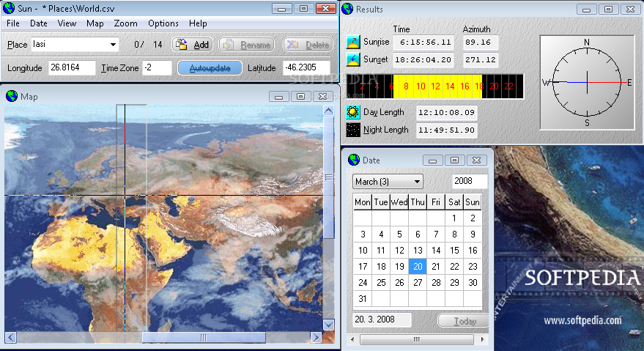Expand the March (3) month dropdown

coord(388,181)
